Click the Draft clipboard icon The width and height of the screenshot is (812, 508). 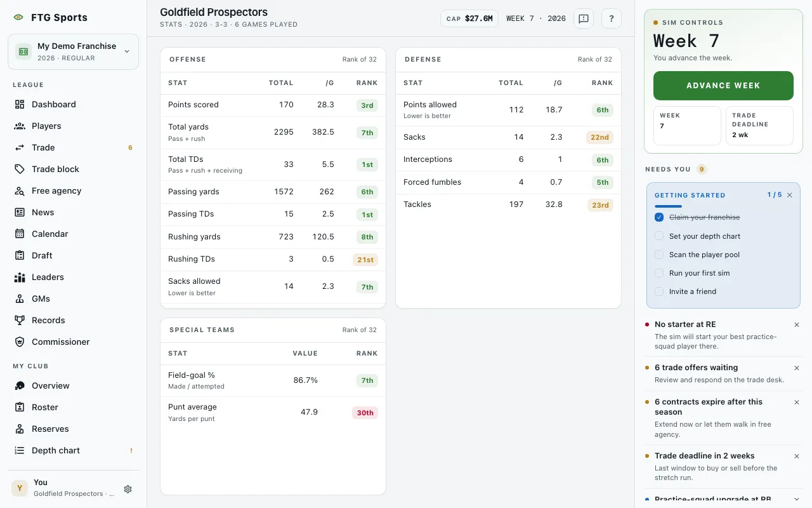tap(20, 255)
